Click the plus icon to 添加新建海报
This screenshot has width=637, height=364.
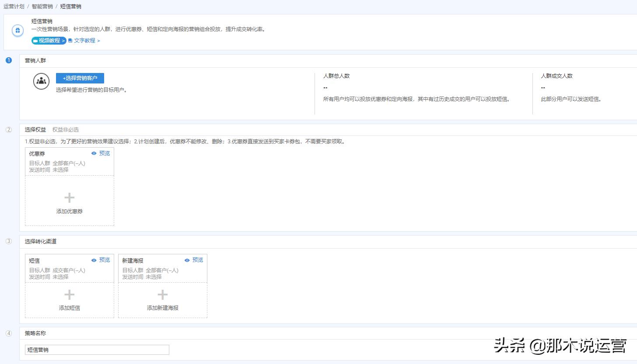pos(162,295)
